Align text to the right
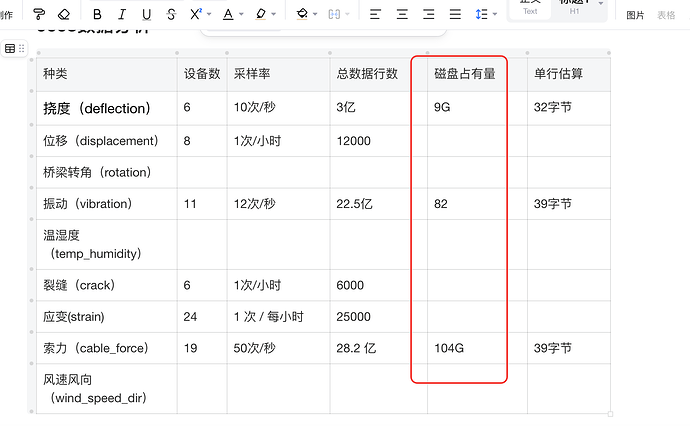The height and width of the screenshot is (426, 690). 429,15
